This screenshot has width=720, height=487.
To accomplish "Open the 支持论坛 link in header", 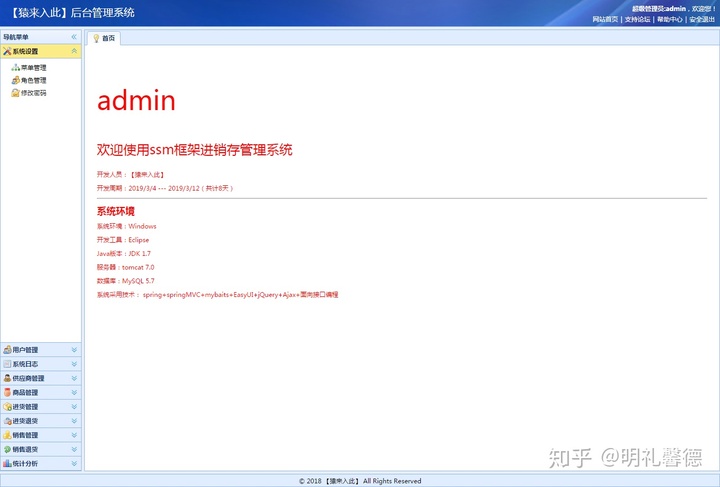I will coord(637,19).
